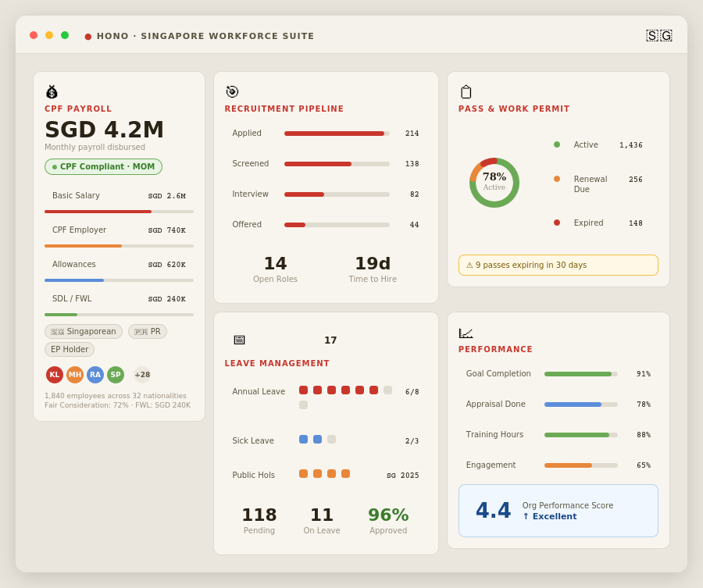Select the Singaporean filter tag
The image size is (703, 588).
[x=84, y=332]
